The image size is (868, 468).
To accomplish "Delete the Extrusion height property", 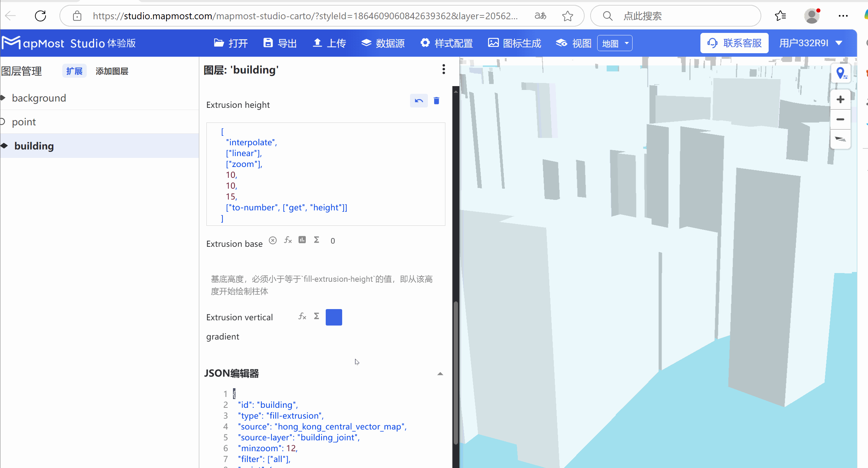I will click(436, 101).
